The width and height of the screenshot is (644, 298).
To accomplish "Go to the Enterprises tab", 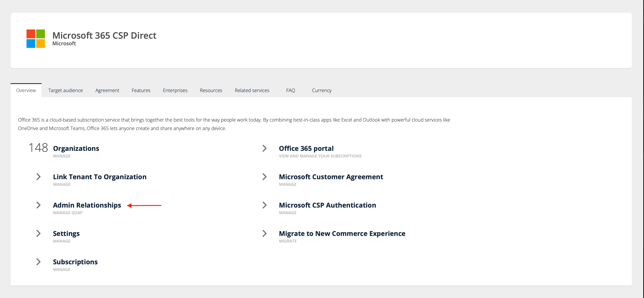I will (175, 90).
